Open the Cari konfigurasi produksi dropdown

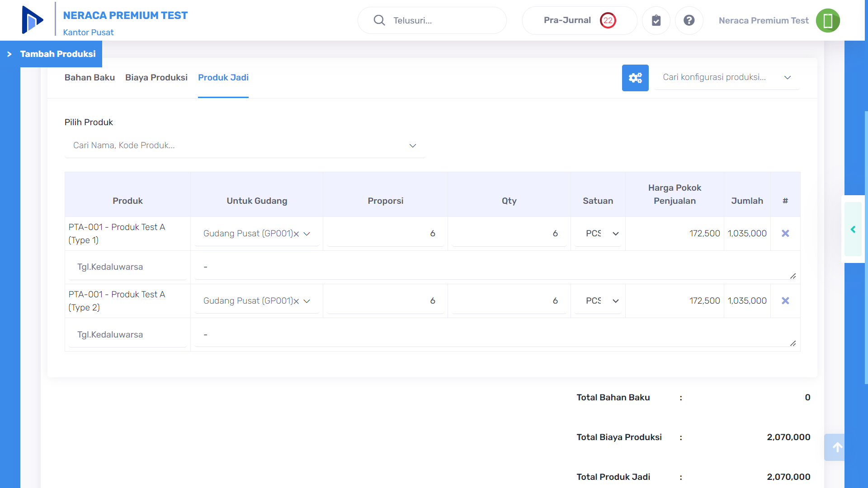tap(727, 77)
